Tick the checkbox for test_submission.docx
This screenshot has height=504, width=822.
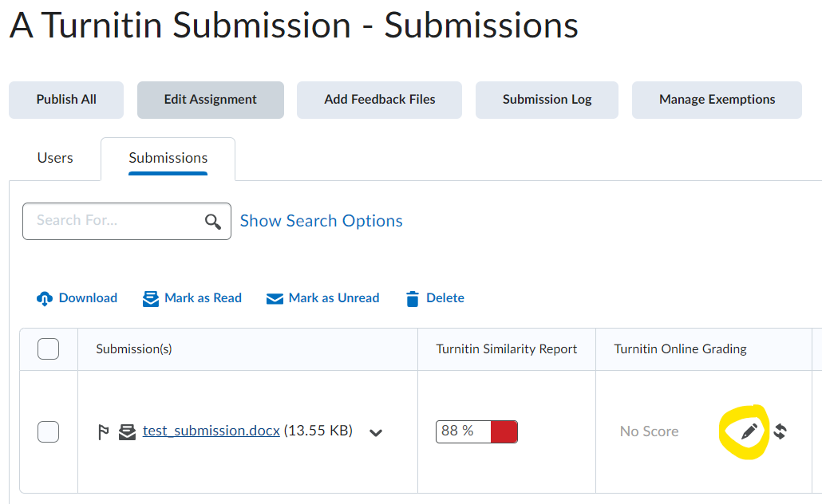(x=48, y=431)
